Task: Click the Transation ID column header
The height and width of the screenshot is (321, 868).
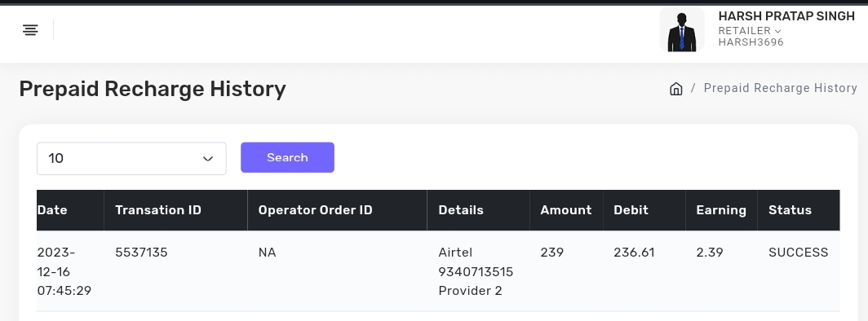Action: (158, 210)
